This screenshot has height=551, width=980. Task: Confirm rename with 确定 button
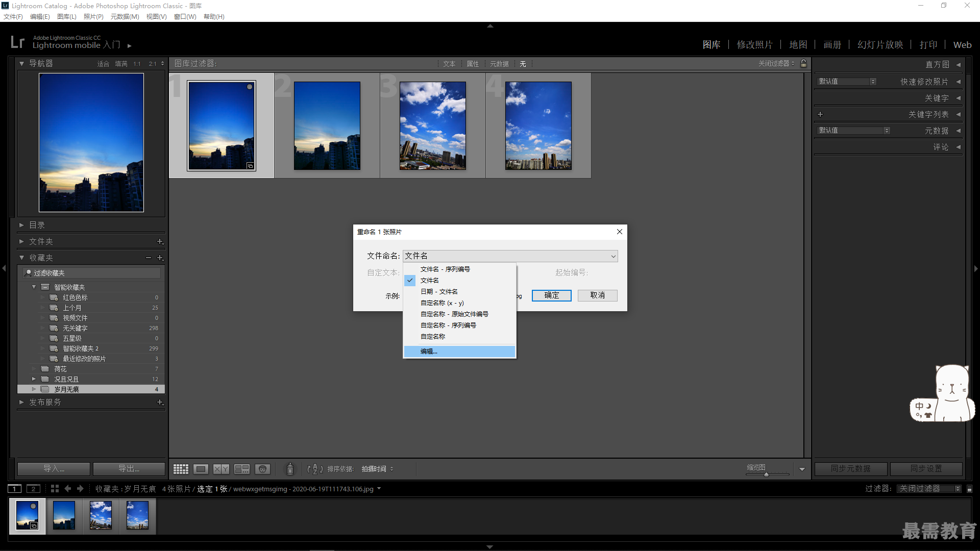click(551, 295)
